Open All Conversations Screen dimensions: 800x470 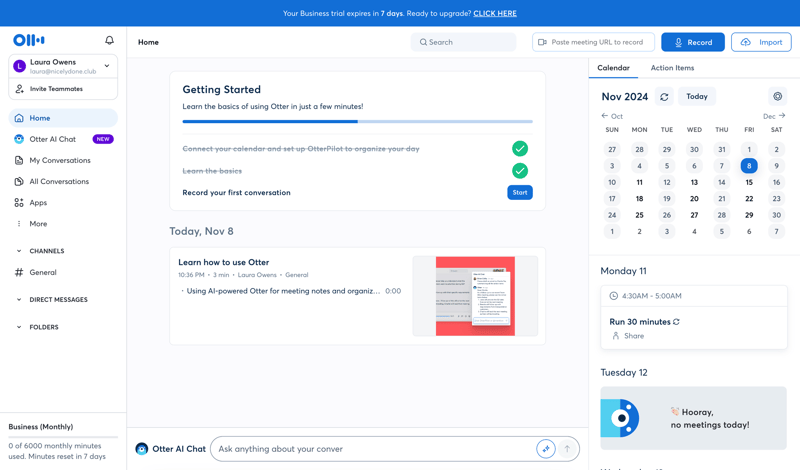pos(63,181)
